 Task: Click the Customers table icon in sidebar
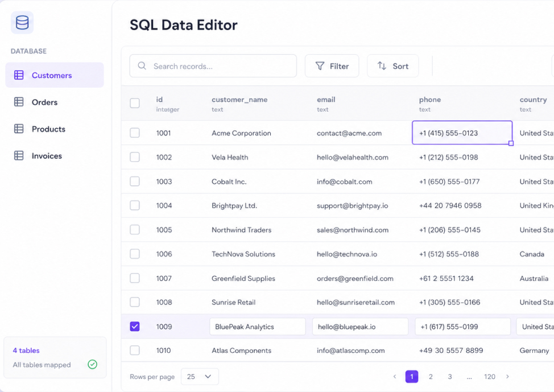[19, 75]
